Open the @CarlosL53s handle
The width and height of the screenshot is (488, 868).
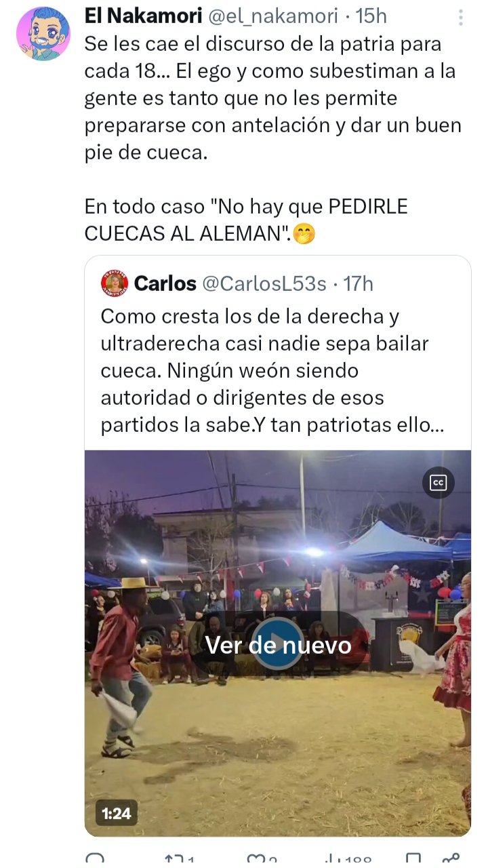(264, 283)
